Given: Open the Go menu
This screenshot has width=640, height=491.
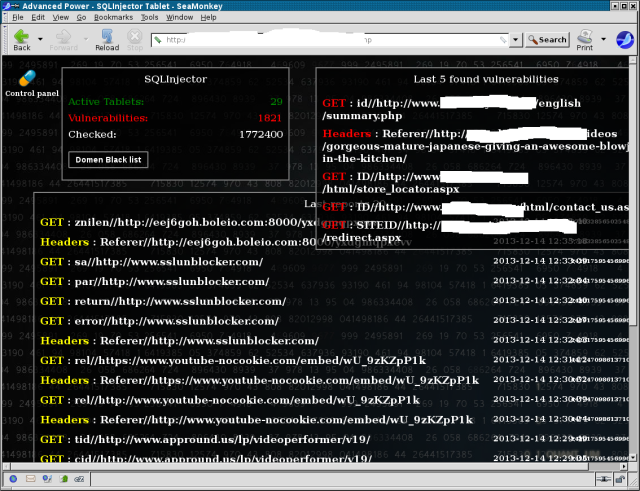Looking at the screenshot, I should tap(81, 17).
